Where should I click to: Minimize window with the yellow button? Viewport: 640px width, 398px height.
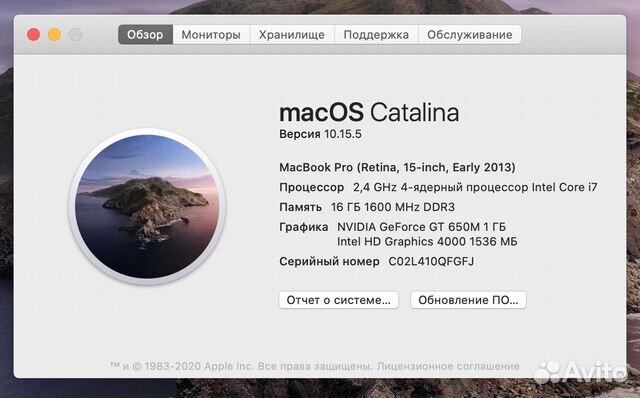click(x=54, y=35)
